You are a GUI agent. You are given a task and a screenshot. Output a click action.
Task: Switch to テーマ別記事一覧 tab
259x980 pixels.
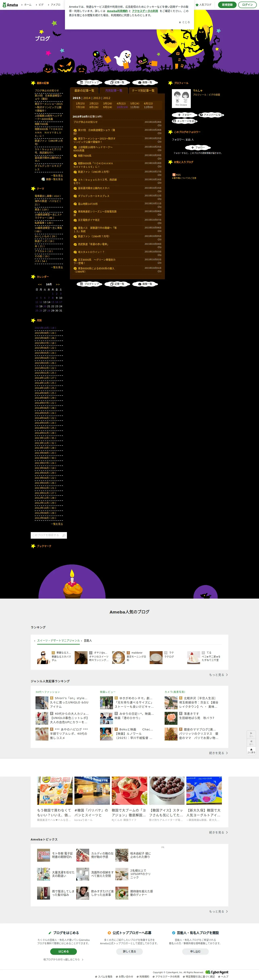point(143,91)
